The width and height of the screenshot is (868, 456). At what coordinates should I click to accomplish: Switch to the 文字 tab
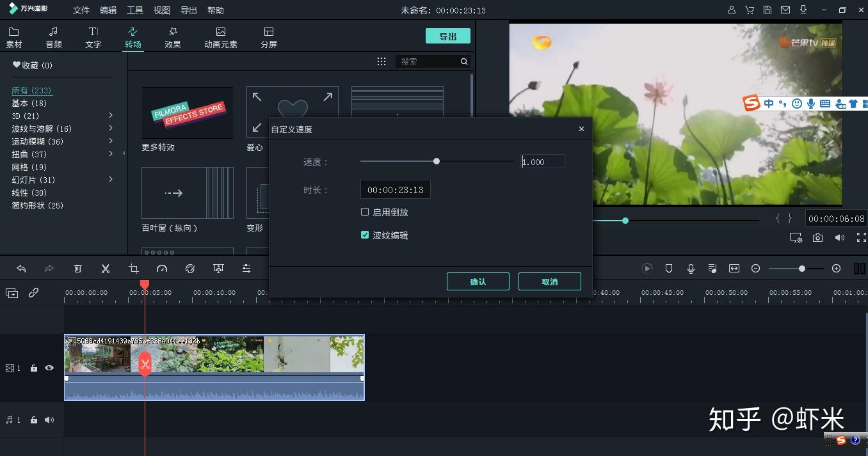pos(93,38)
